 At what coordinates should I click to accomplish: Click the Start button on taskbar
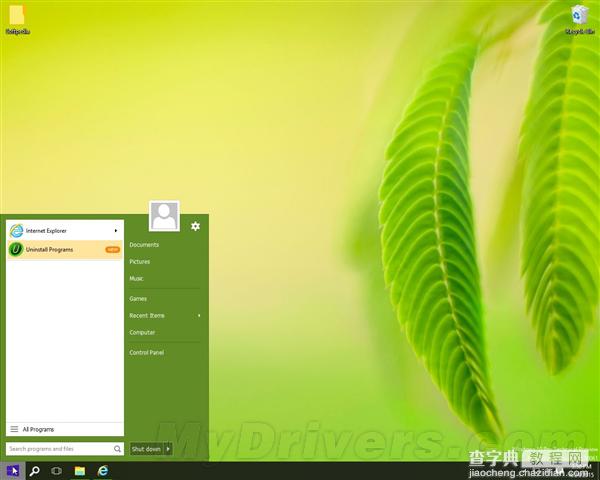(13, 471)
